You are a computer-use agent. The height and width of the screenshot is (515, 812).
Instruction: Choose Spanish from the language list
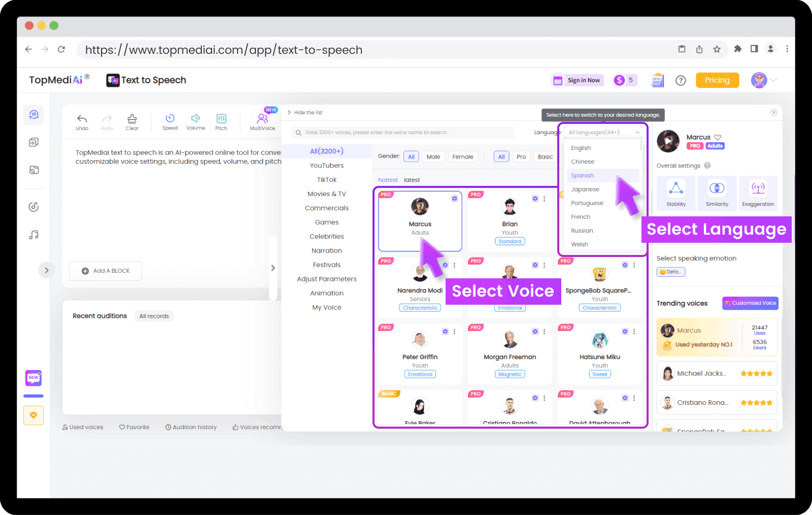pos(582,176)
